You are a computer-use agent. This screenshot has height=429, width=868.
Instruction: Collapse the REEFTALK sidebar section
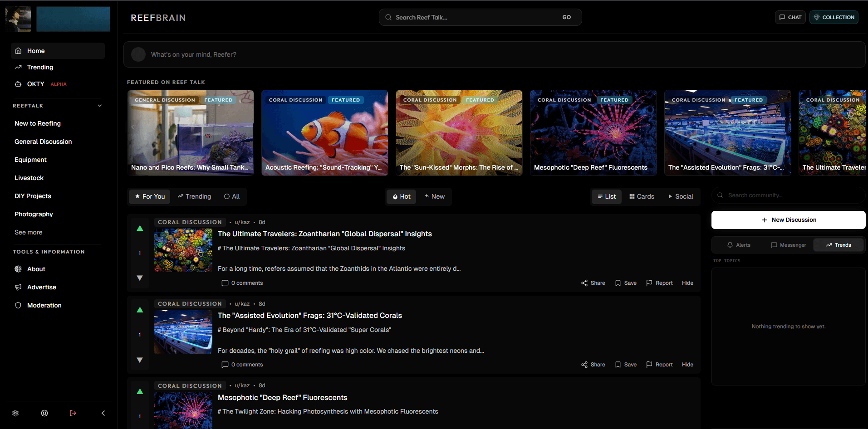coord(100,106)
